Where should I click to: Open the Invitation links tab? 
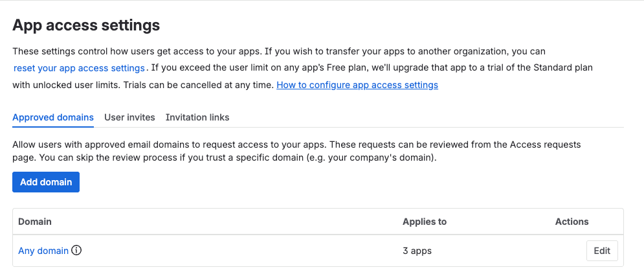197,118
